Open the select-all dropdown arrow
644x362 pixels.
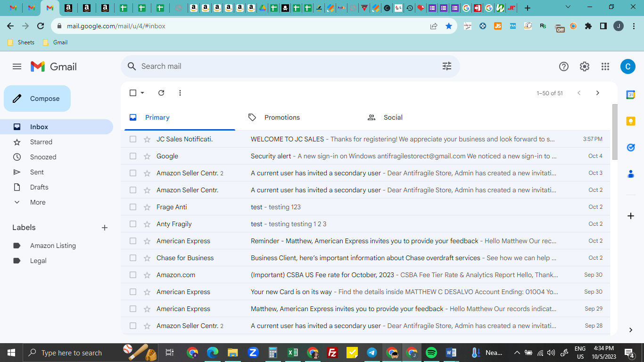point(142,93)
